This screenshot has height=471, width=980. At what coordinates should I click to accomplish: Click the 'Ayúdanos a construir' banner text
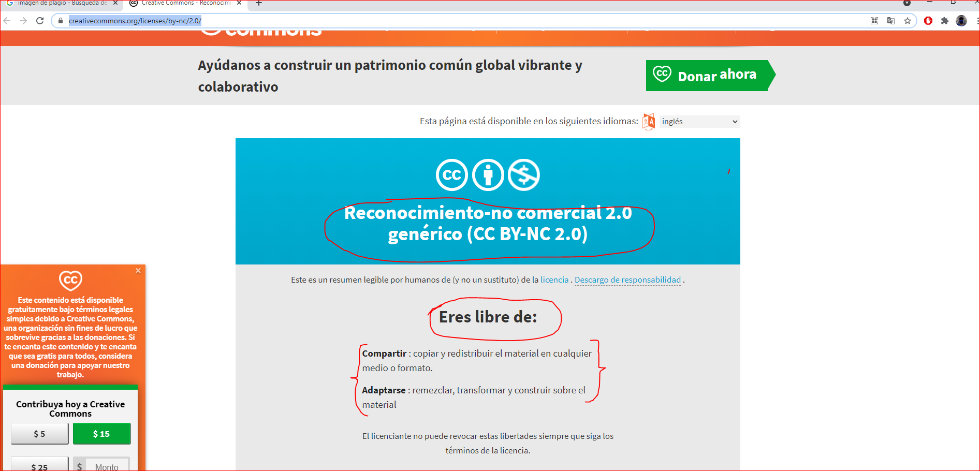point(390,76)
